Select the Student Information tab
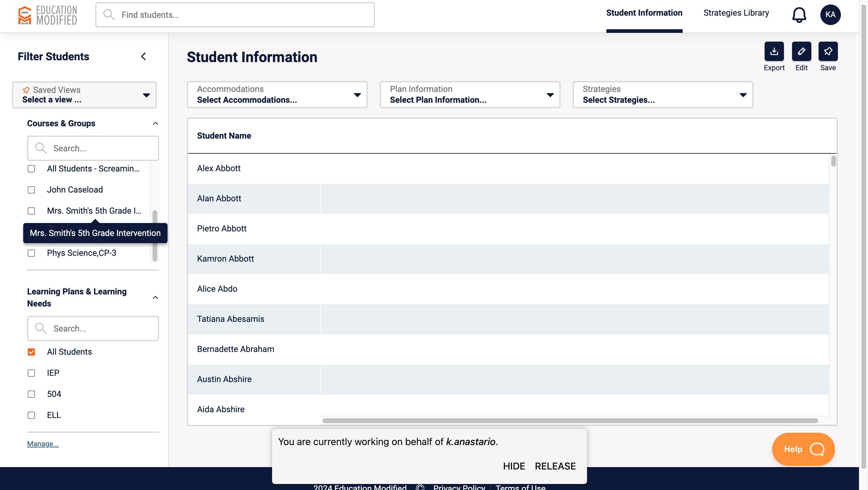The height and width of the screenshot is (490, 868). click(644, 13)
